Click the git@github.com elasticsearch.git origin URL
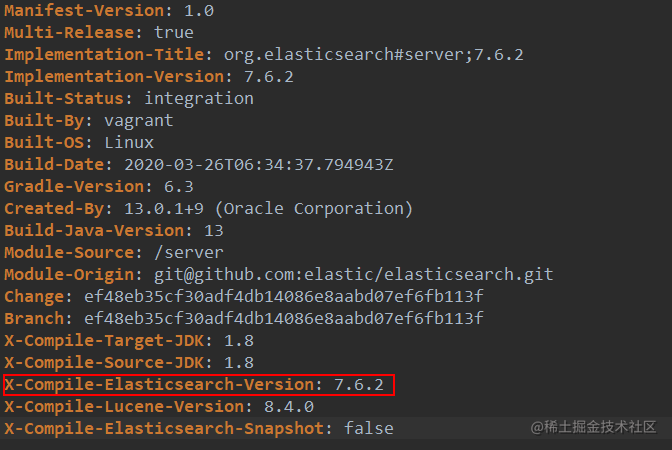 354,275
